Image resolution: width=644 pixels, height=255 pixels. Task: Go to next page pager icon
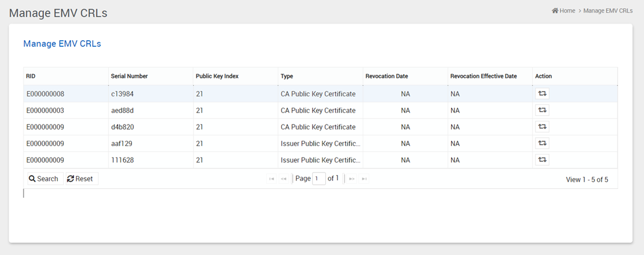click(x=352, y=179)
